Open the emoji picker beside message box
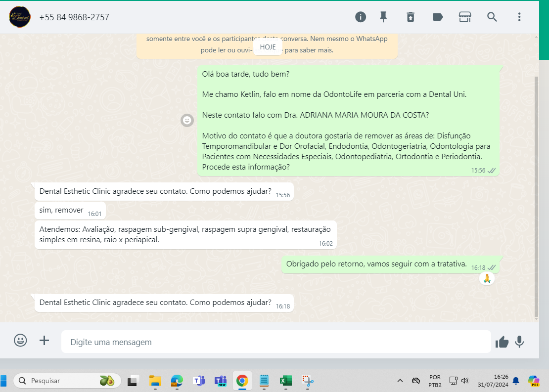Image resolution: width=549 pixels, height=392 pixels. click(x=20, y=340)
